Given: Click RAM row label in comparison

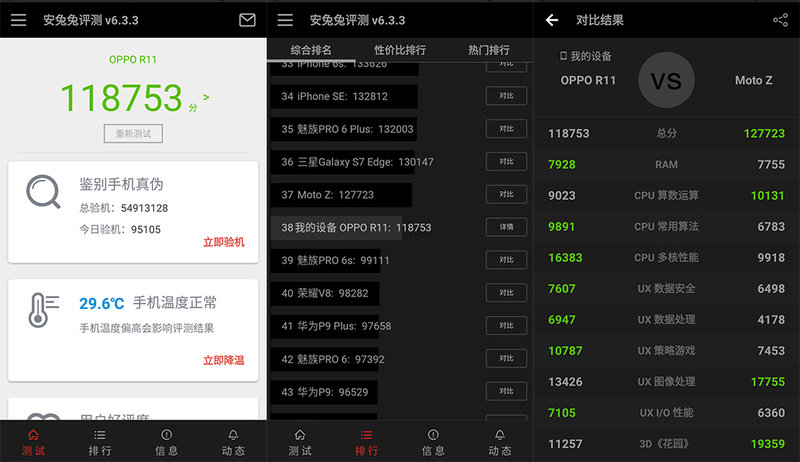Looking at the screenshot, I should coord(666,165).
